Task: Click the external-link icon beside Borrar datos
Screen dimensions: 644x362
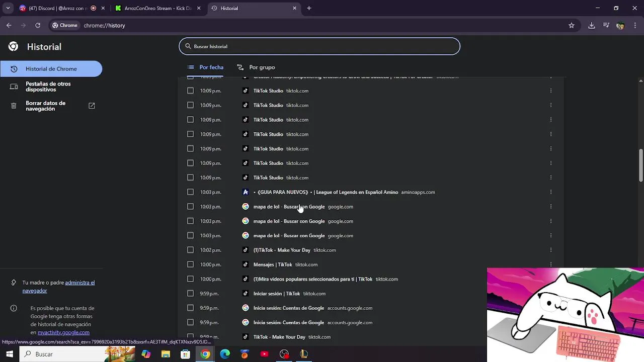Action: point(92,106)
